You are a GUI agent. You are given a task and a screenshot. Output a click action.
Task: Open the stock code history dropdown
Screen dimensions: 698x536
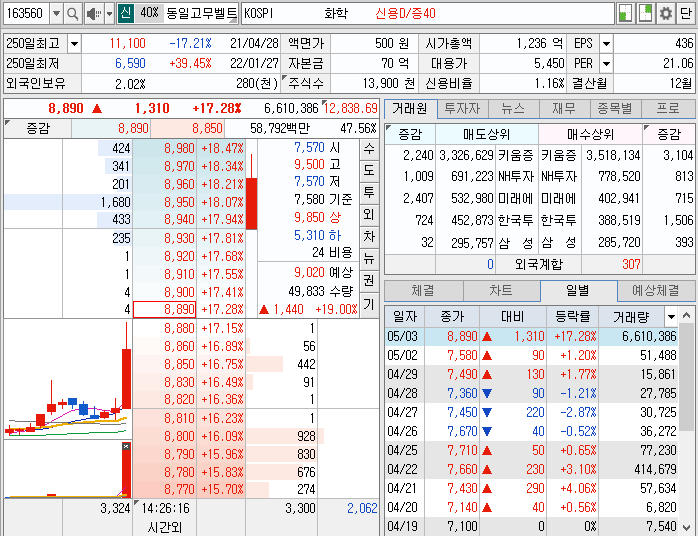click(x=56, y=14)
